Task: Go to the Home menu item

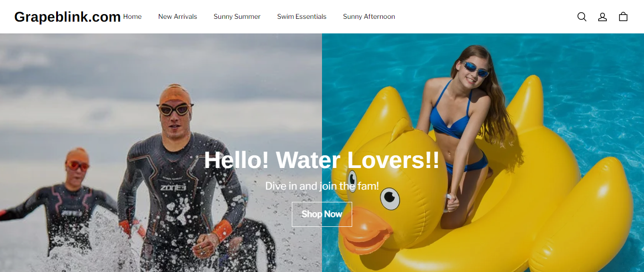Action: pos(132,16)
